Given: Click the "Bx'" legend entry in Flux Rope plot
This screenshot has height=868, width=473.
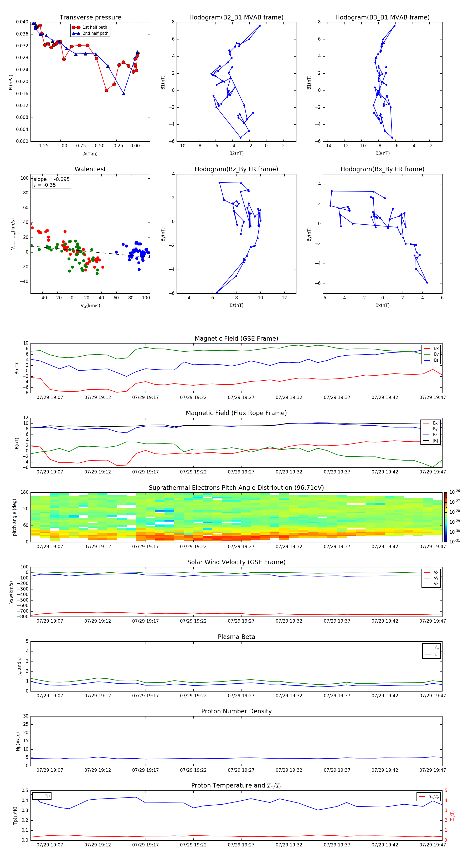Looking at the screenshot, I should (431, 423).
